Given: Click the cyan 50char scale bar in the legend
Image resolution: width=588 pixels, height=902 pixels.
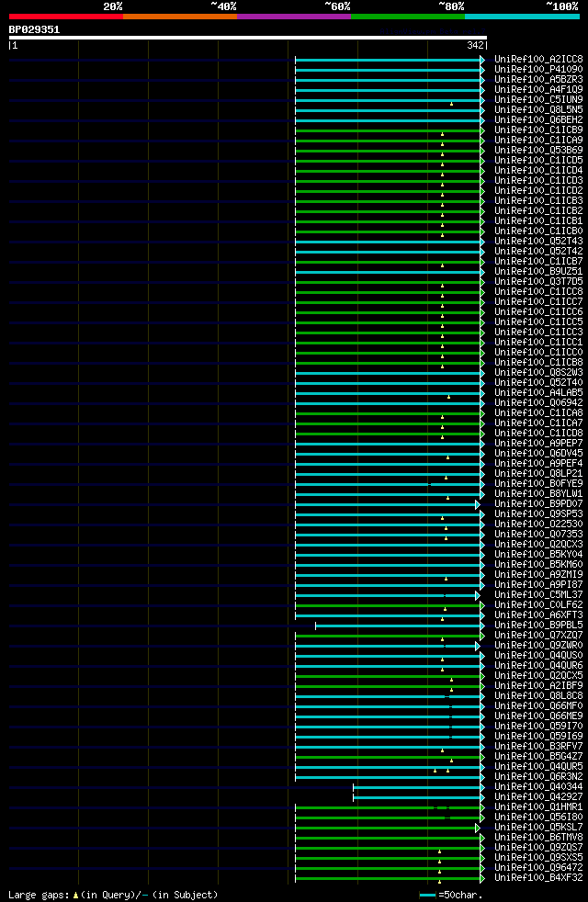Looking at the screenshot, I should click(427, 895).
